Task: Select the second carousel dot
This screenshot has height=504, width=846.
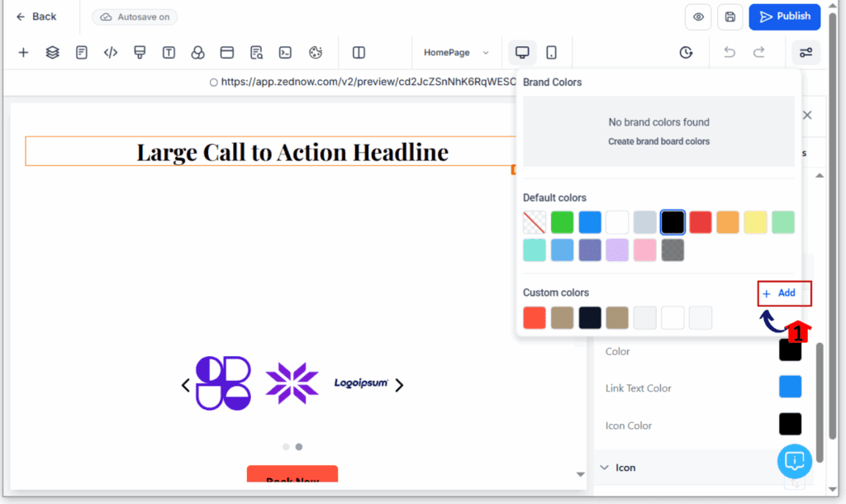Action: (299, 447)
